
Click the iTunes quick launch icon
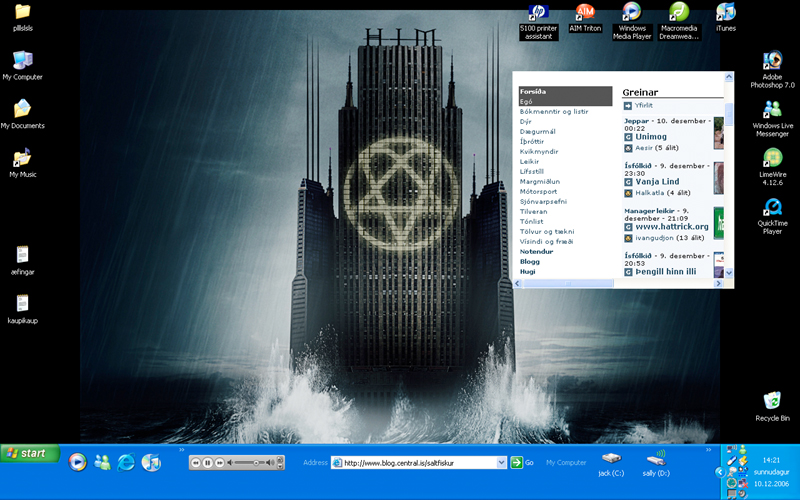[151, 462]
